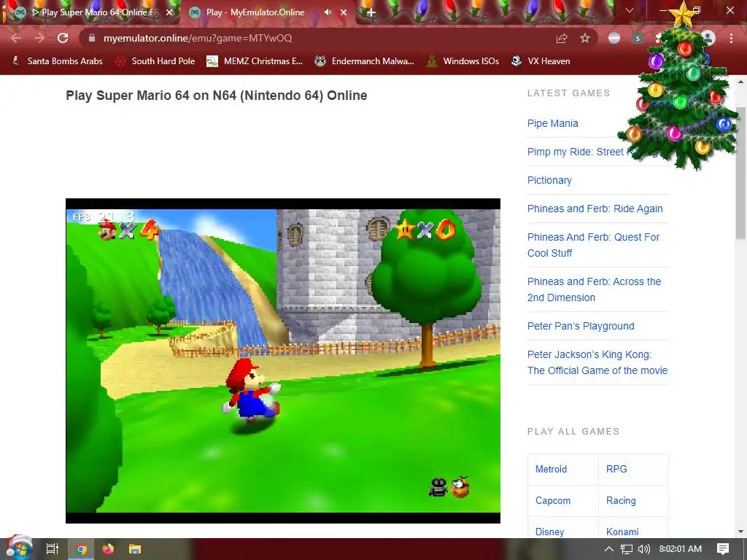Go back to the previous page
This screenshot has width=747, height=560.
coord(16,38)
